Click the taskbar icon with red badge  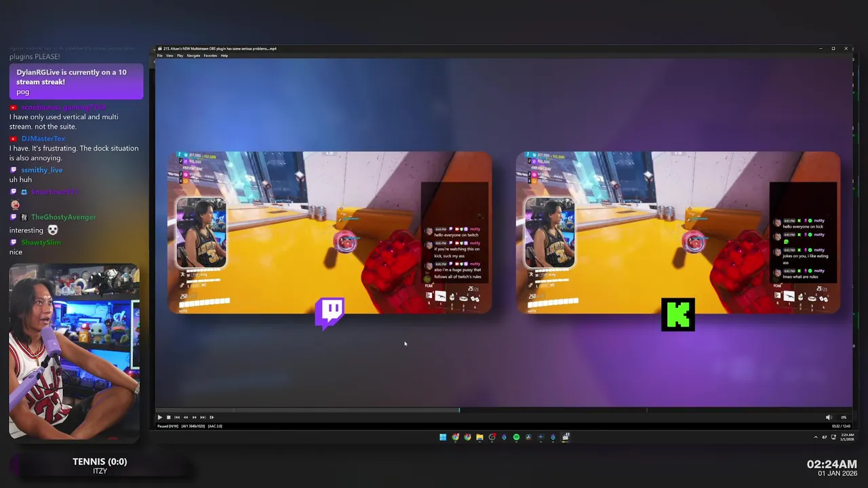point(492,437)
